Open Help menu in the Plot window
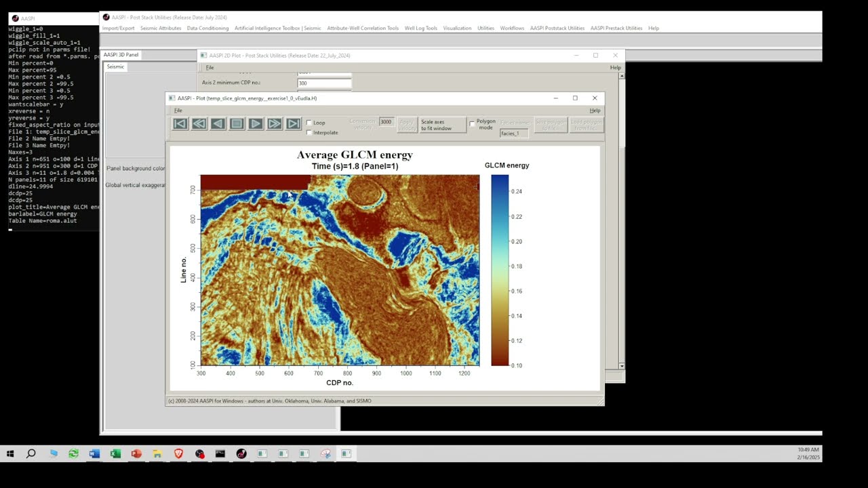Screen dimensions: 868x488 pyautogui.click(x=595, y=110)
